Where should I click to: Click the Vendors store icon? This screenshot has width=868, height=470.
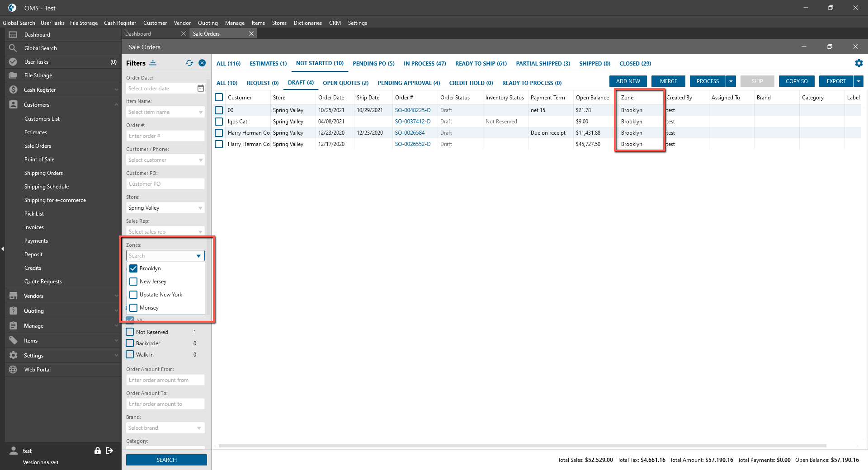tap(13, 296)
